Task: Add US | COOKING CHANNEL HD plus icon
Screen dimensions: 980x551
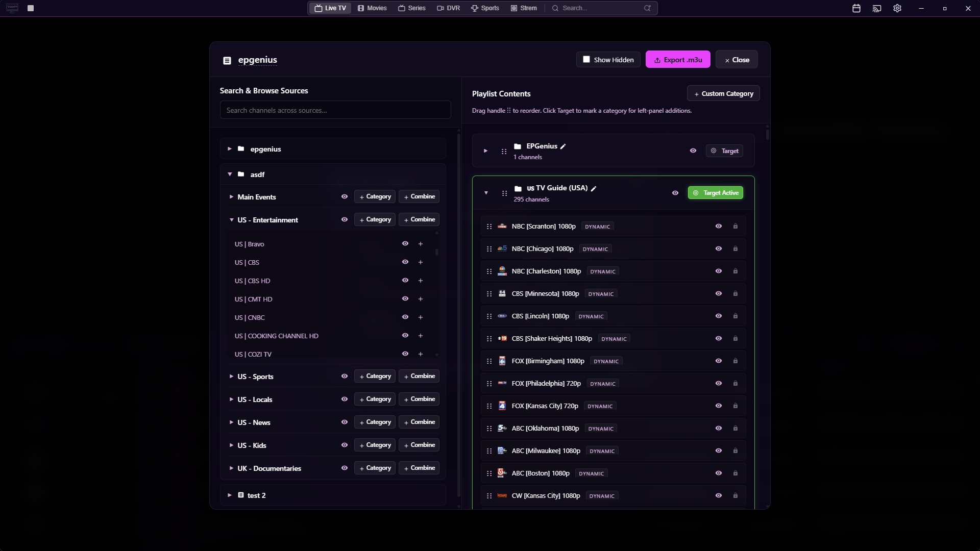Action: [421, 336]
